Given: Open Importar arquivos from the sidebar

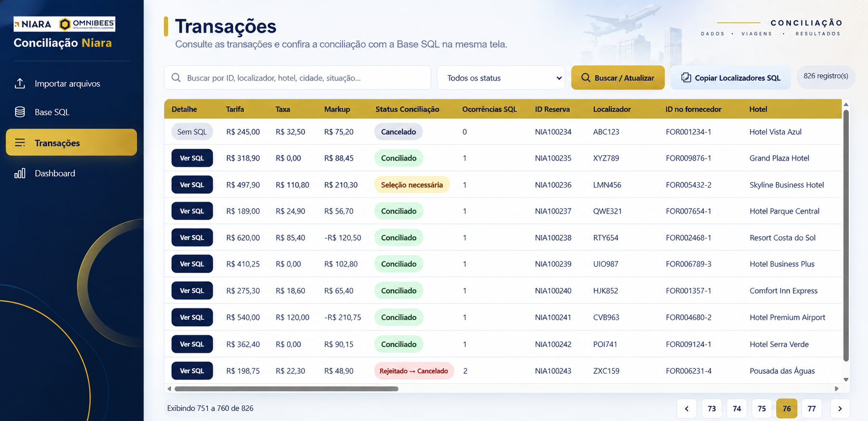Looking at the screenshot, I should click(x=71, y=83).
